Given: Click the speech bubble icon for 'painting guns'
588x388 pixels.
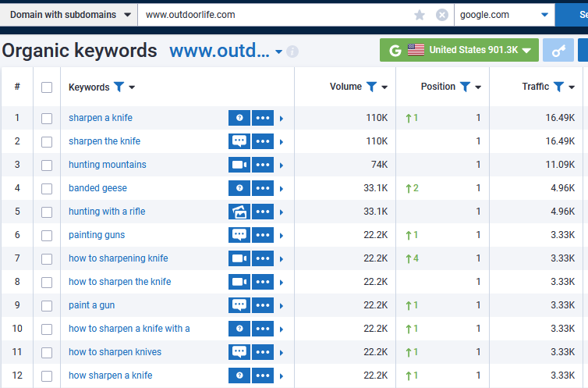Looking at the screenshot, I should point(239,235).
